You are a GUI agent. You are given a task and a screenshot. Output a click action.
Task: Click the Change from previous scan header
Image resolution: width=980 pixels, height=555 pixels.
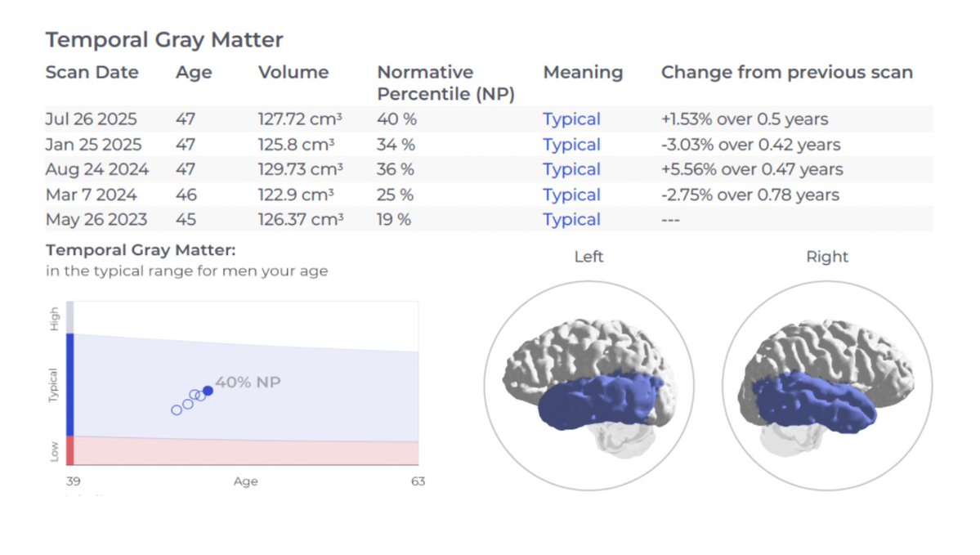pos(786,72)
